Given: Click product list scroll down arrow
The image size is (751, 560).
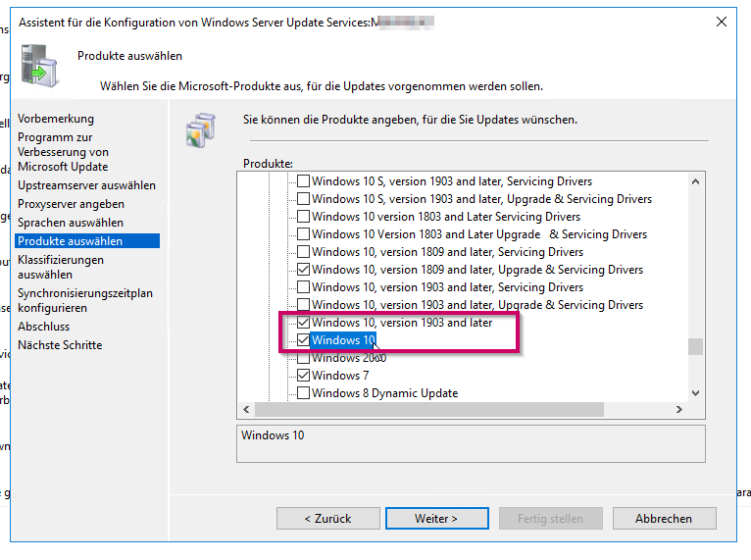Looking at the screenshot, I should pyautogui.click(x=695, y=393).
